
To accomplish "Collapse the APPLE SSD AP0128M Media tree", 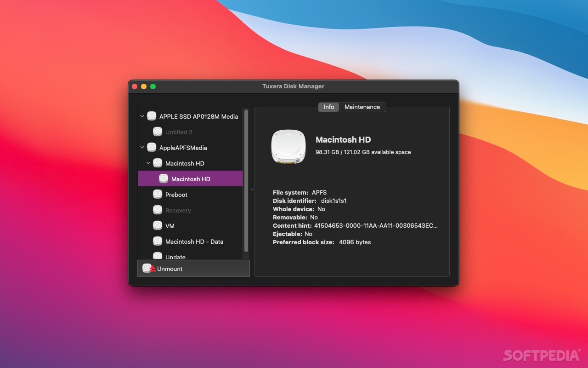I will 142,116.
